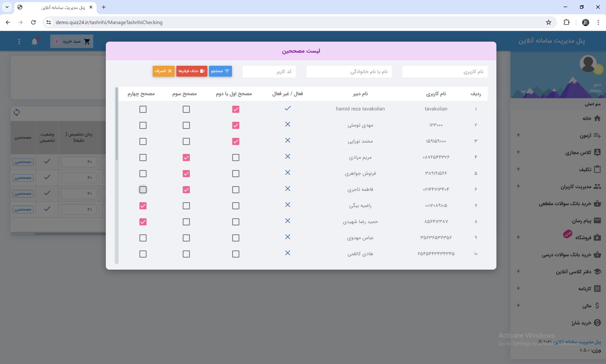Expand the آزمون menu plus sign
Screen dimensions: 606x364
pos(518,135)
